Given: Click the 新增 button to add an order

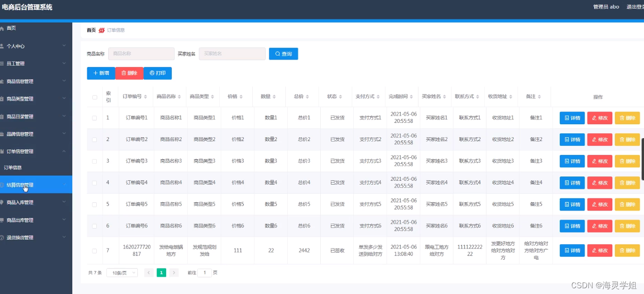Looking at the screenshot, I should [x=101, y=73].
